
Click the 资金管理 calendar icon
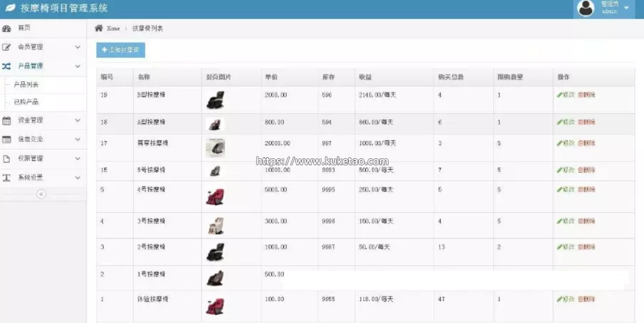click(7, 120)
